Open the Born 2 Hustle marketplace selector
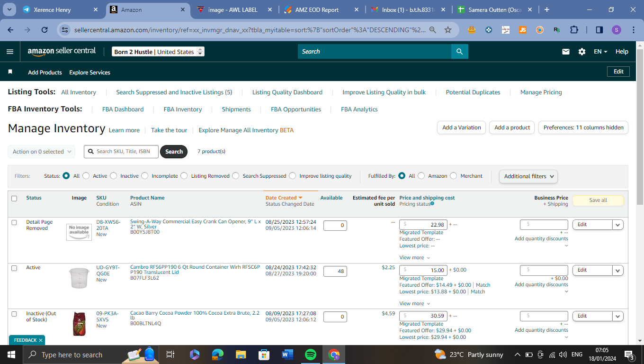Viewport: 644px width, 364px height. click(x=159, y=52)
